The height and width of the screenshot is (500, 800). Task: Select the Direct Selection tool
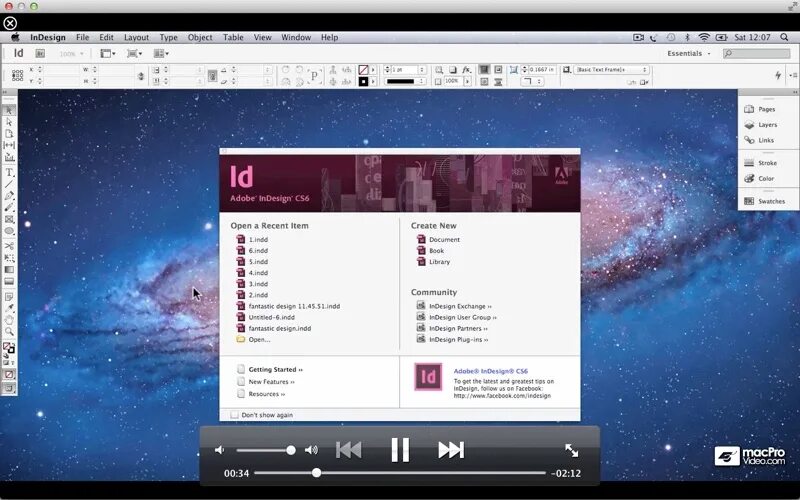9,122
